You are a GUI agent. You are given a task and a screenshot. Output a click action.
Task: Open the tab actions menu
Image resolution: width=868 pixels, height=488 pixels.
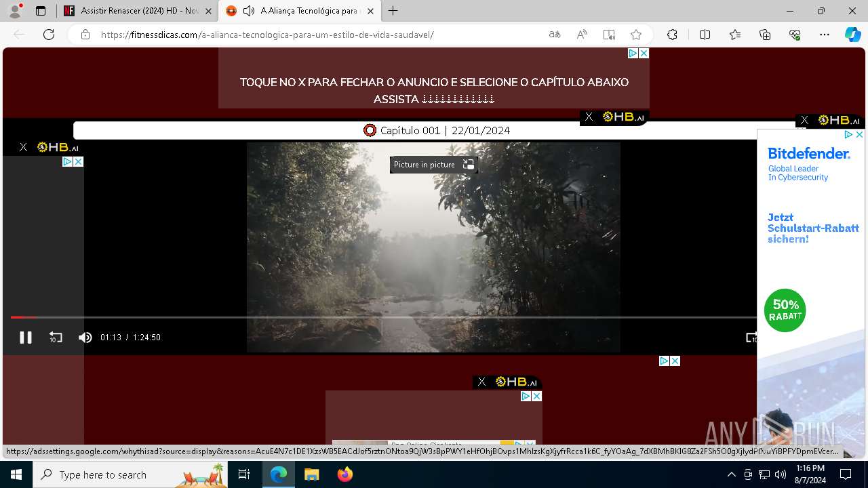(x=41, y=11)
